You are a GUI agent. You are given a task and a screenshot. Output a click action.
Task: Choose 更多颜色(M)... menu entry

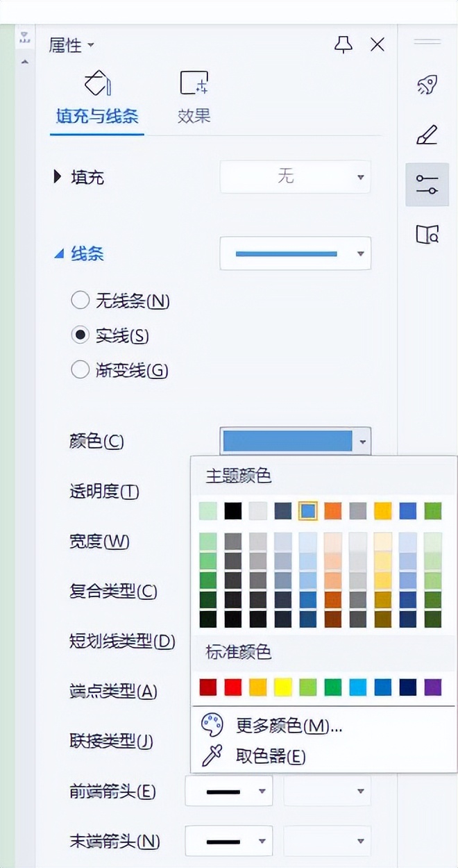coord(289,726)
